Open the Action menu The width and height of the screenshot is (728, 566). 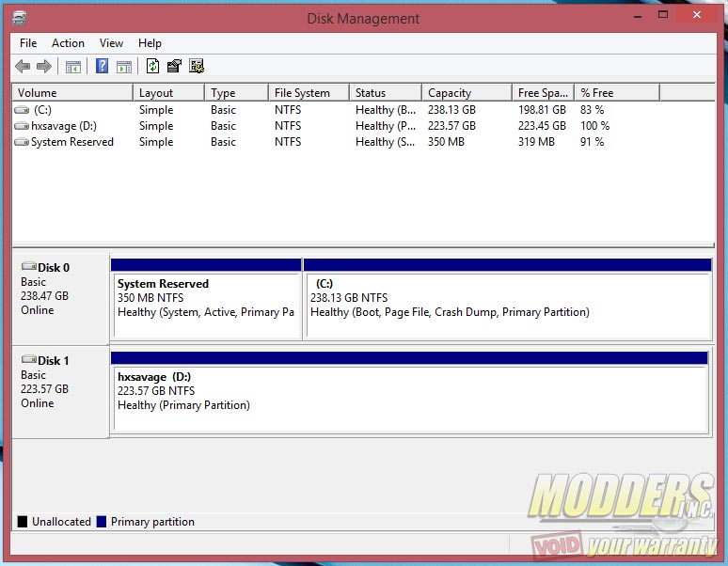pos(69,43)
